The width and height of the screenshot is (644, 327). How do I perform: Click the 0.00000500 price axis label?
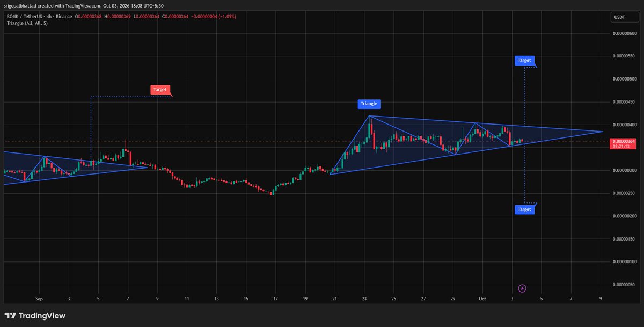point(624,79)
